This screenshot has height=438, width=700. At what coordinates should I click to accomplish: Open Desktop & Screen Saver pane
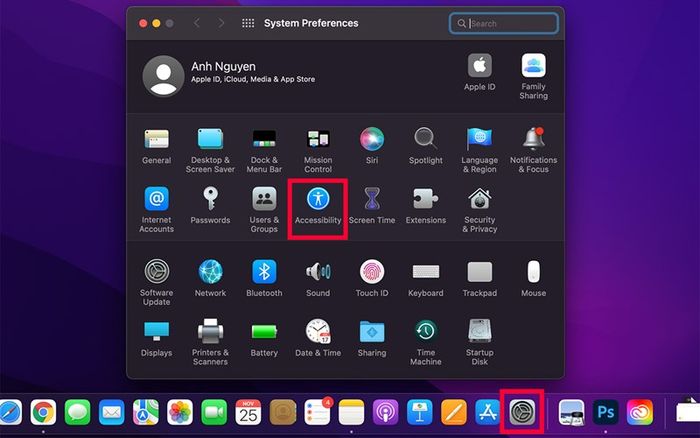(210, 150)
